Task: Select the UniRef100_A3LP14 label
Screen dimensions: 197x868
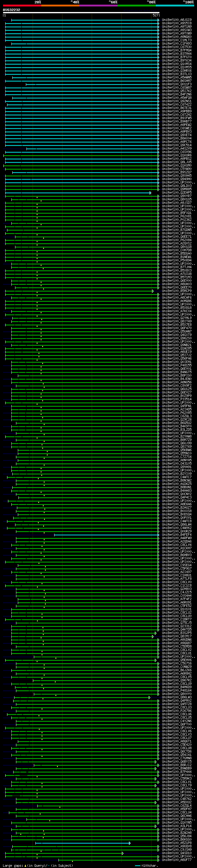Action: click(177, 826)
